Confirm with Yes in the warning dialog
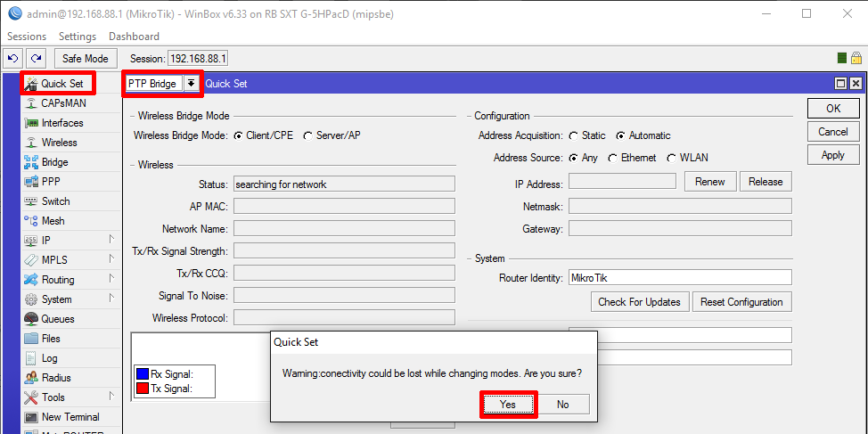The width and height of the screenshot is (868, 434). click(508, 405)
